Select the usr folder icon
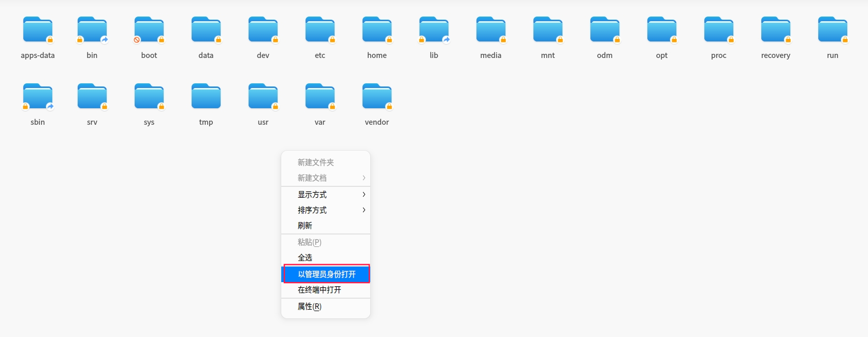Viewport: 868px width, 337px height. pos(263,97)
